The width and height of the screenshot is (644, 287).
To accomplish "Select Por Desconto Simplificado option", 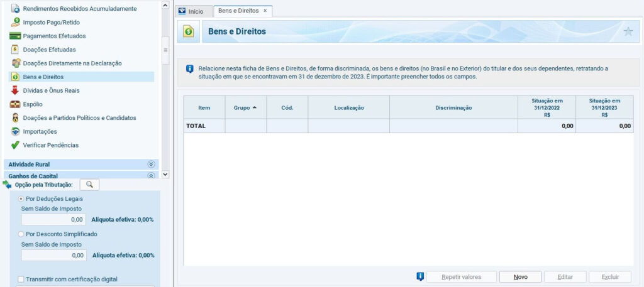I will tap(21, 234).
